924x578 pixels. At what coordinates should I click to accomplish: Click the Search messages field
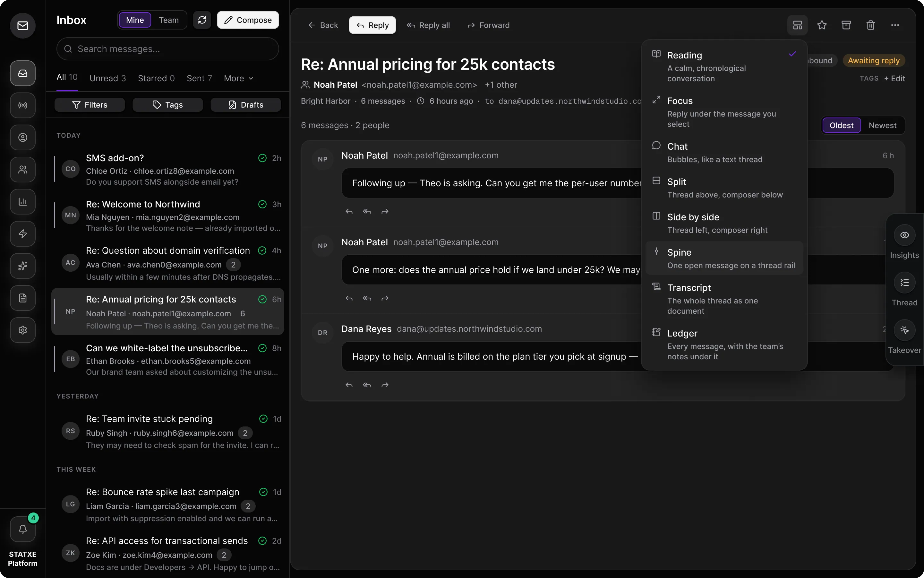[x=167, y=49]
